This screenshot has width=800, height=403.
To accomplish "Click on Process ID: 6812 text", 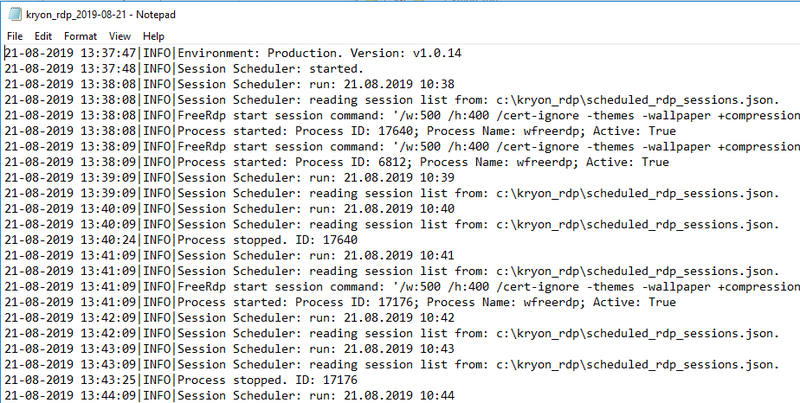I will pos(352,162).
